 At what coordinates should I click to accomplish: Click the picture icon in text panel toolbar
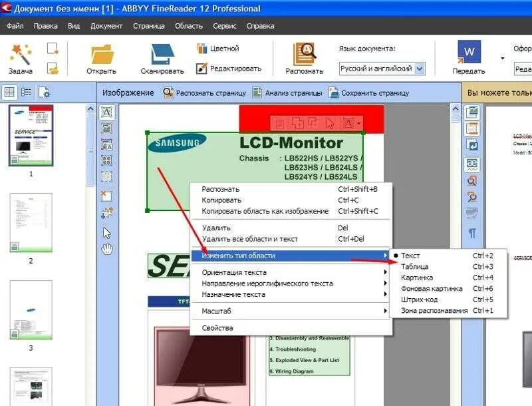472,112
